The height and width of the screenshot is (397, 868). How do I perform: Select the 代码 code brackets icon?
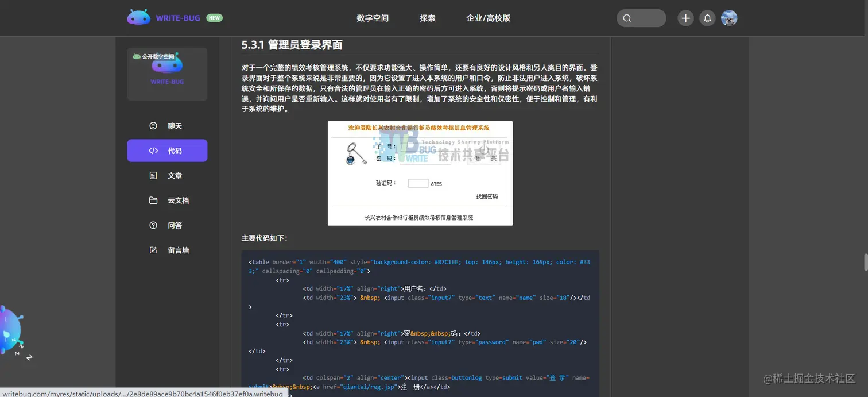click(153, 151)
